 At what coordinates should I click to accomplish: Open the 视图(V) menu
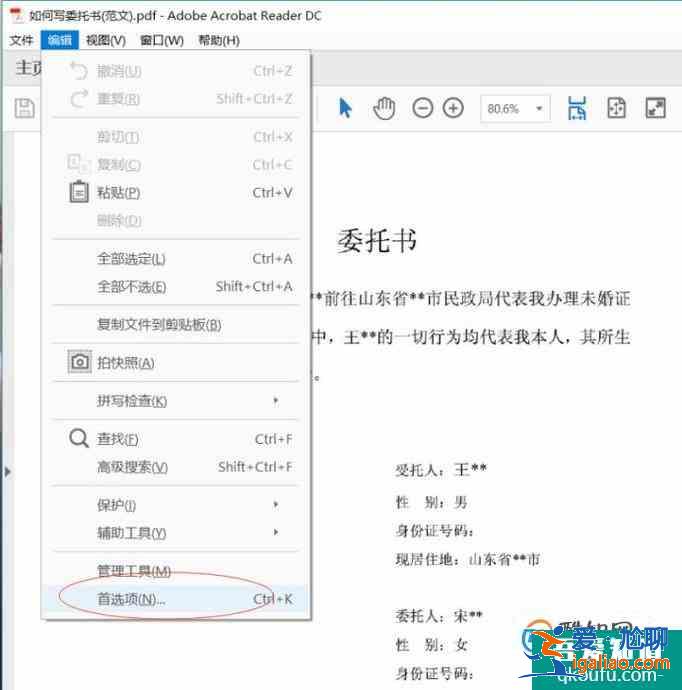[x=106, y=40]
